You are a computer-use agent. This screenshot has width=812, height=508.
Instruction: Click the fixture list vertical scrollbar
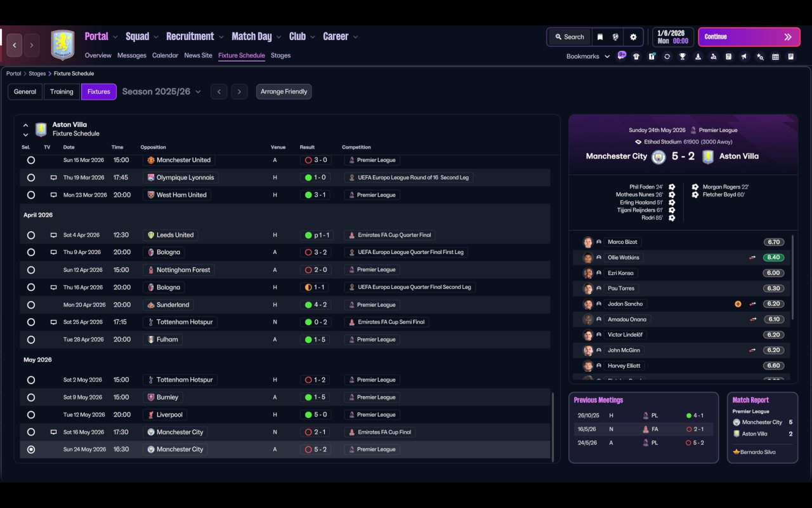click(553, 427)
